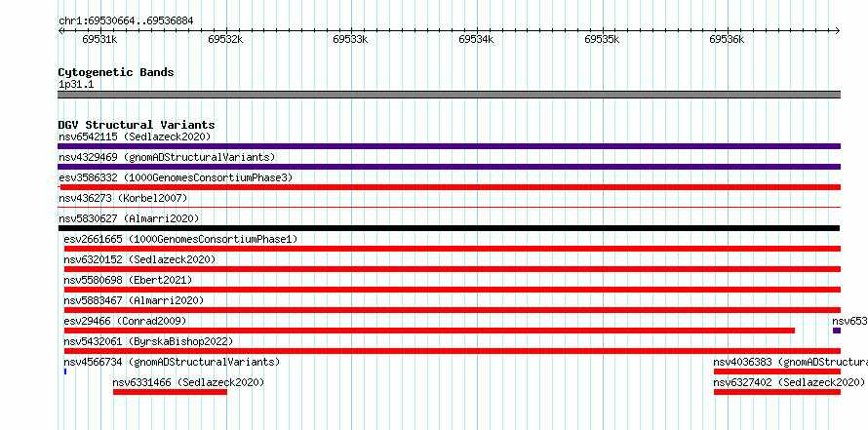The width and height of the screenshot is (868, 430).
Task: Open the nsv4329469 (gnomADStructuralVariants) label
Action: tap(167, 157)
